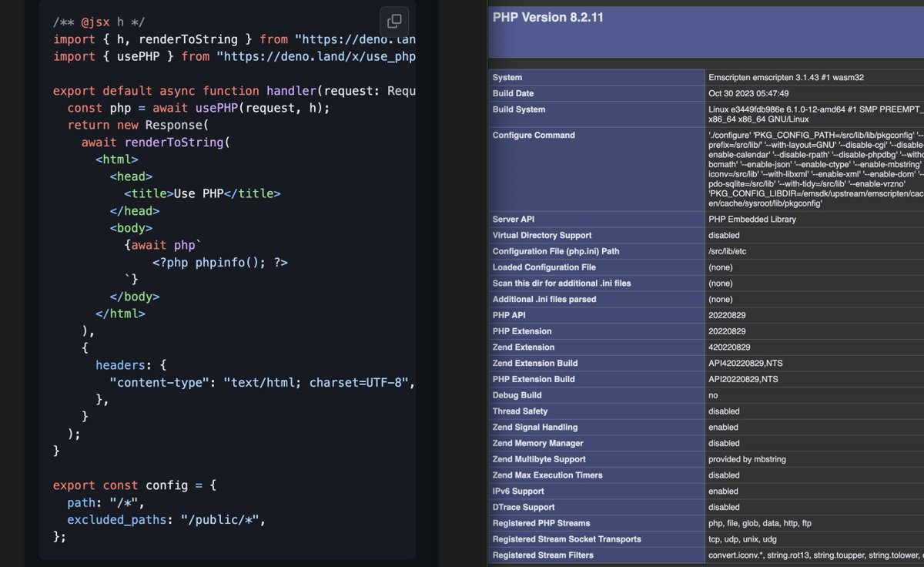The width and height of the screenshot is (924, 567).
Task: Select the 'provided by mbstring' value
Action: tap(747, 459)
